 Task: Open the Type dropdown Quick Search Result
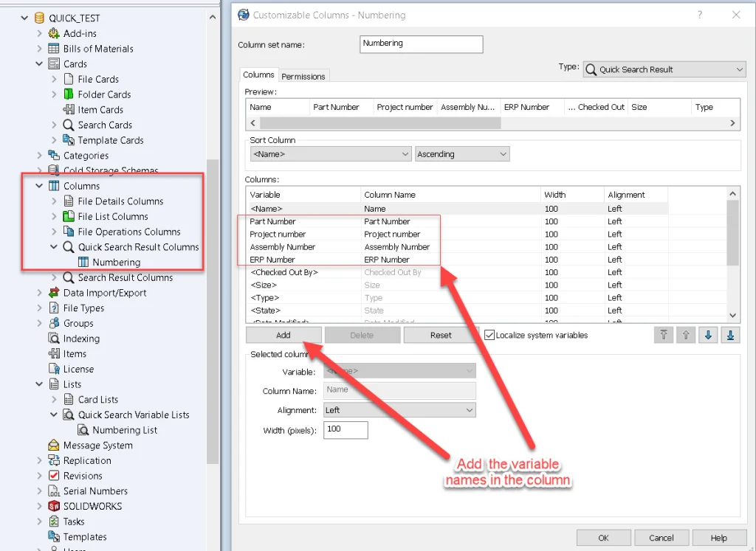click(664, 69)
